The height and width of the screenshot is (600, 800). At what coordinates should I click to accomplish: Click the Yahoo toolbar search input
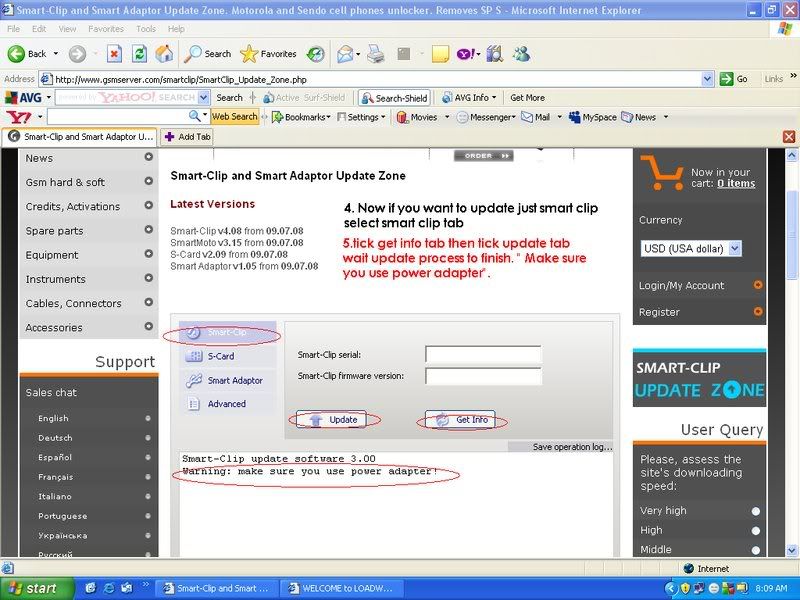[117, 117]
